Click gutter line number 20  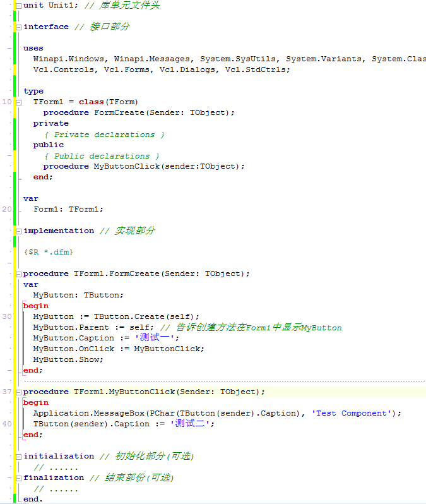pyautogui.click(x=7, y=209)
